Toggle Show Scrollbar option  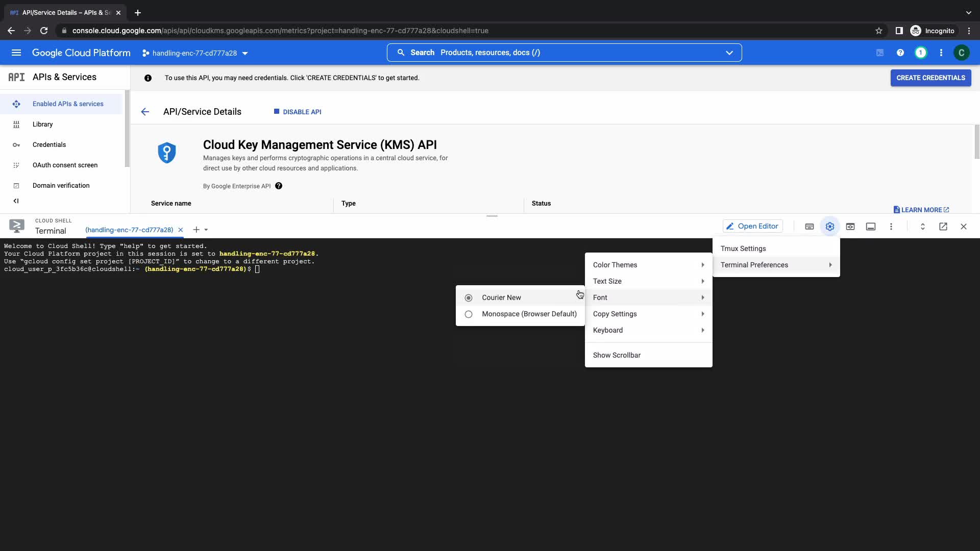click(x=617, y=355)
